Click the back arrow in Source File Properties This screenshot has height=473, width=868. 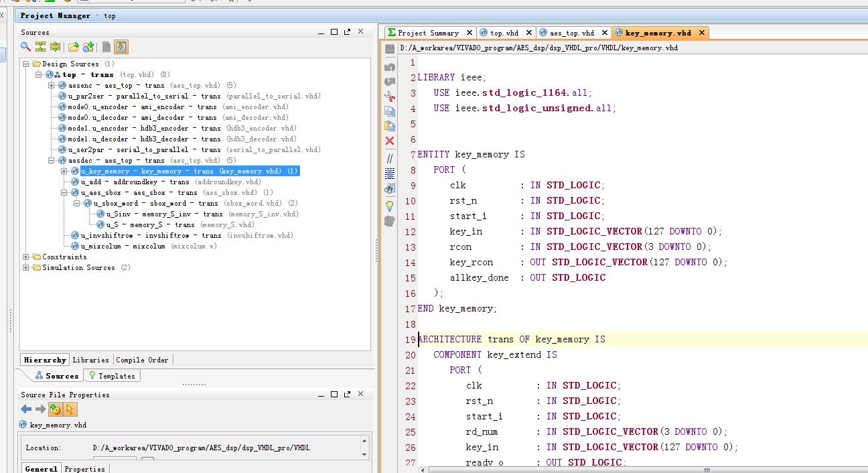point(26,409)
